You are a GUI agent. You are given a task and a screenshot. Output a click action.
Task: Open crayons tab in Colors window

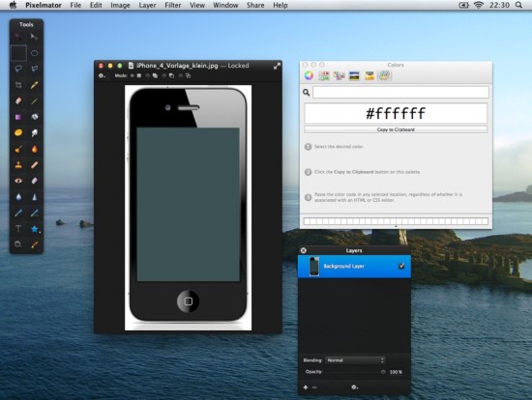(369, 75)
